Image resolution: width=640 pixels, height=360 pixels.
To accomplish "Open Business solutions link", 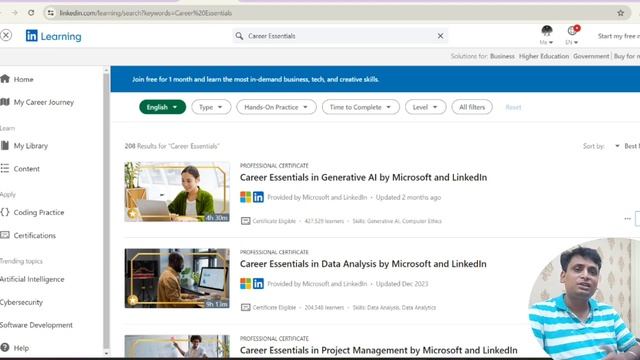I will tap(502, 56).
